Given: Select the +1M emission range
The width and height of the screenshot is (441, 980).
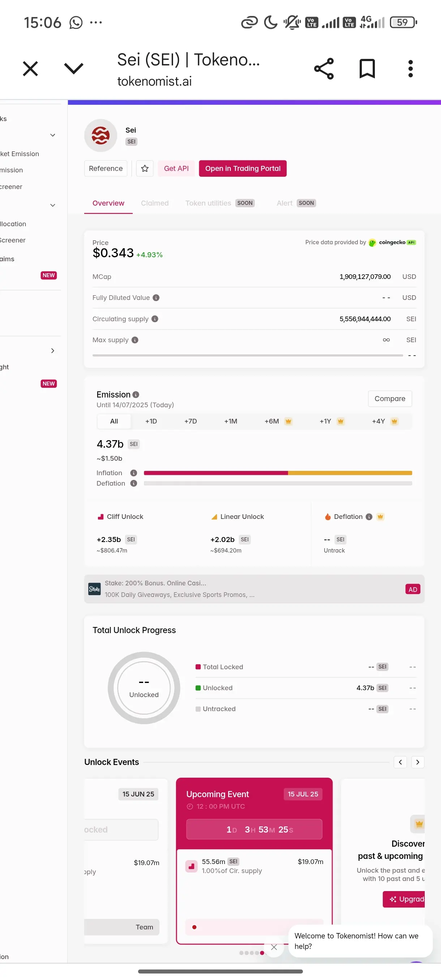Looking at the screenshot, I should pos(231,421).
